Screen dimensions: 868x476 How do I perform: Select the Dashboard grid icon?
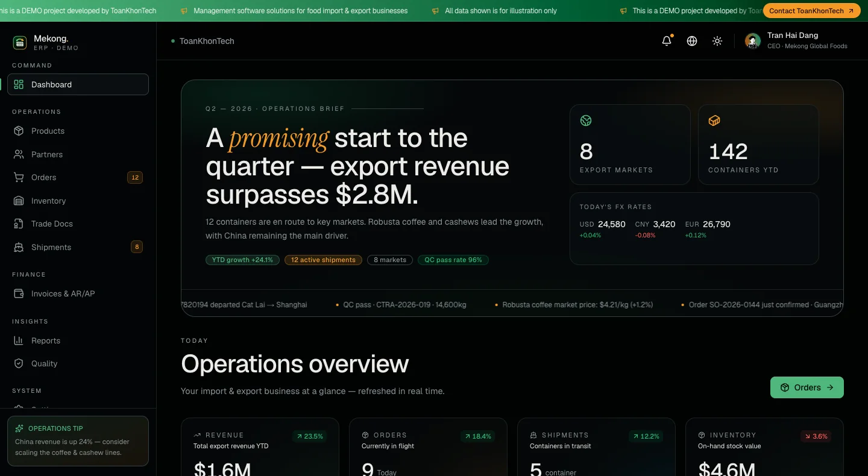(x=19, y=84)
